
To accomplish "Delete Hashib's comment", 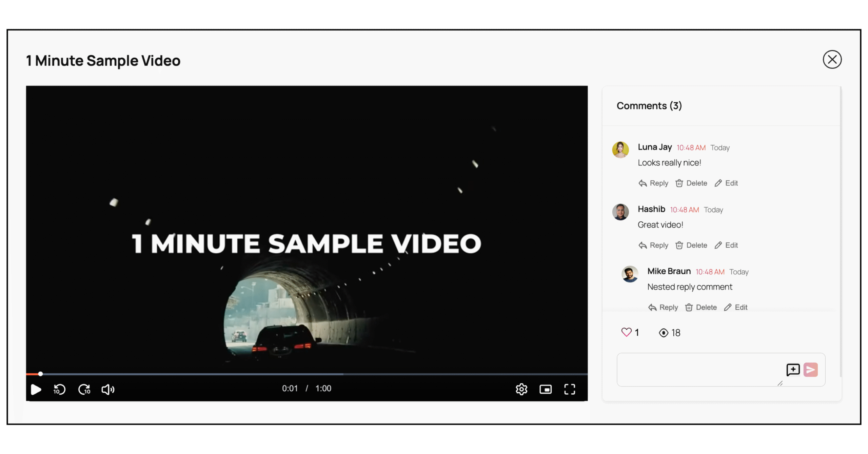I will [691, 245].
